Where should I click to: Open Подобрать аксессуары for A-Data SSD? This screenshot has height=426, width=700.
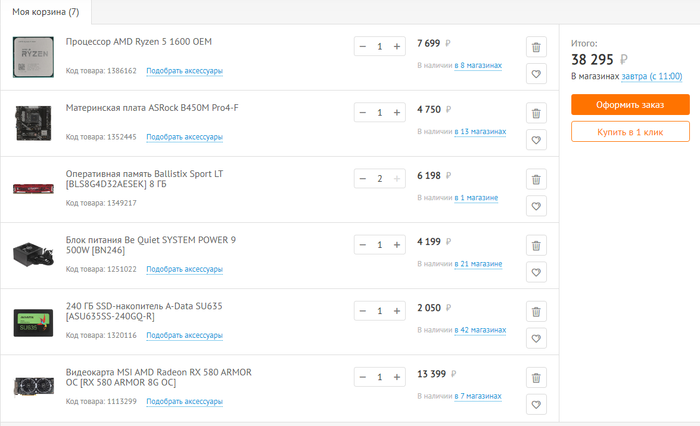(x=184, y=335)
